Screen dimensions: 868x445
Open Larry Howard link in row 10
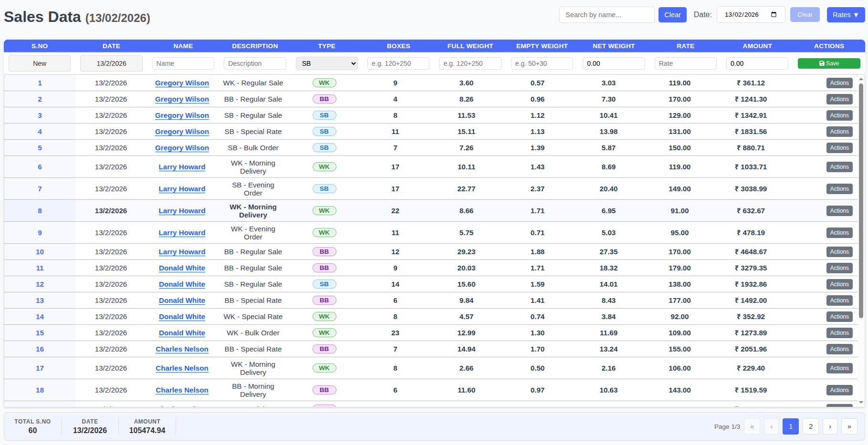182,252
